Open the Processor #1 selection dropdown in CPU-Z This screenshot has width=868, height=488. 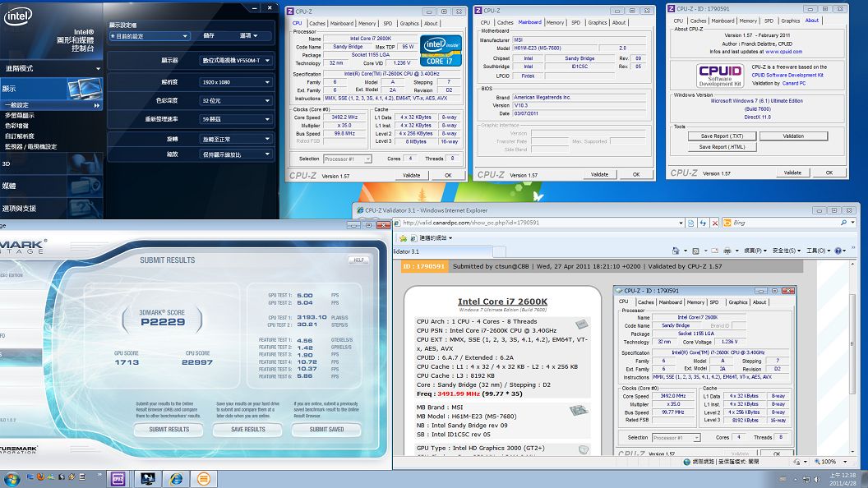(347, 159)
